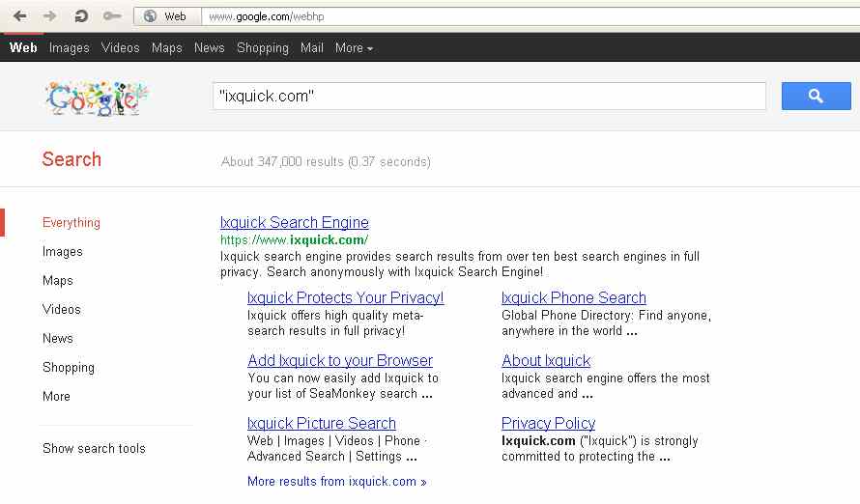Open the Privacy Policy sitelink
Viewport: 860px width, 504px height.
(549, 423)
